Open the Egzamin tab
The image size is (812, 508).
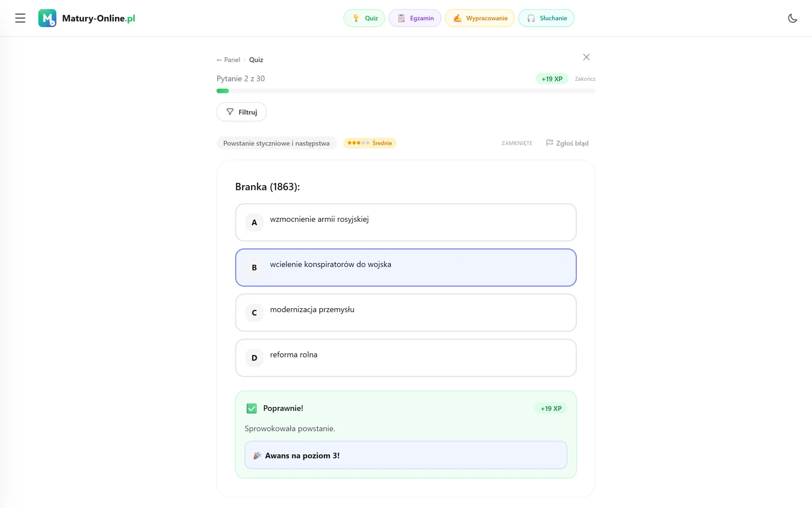415,18
